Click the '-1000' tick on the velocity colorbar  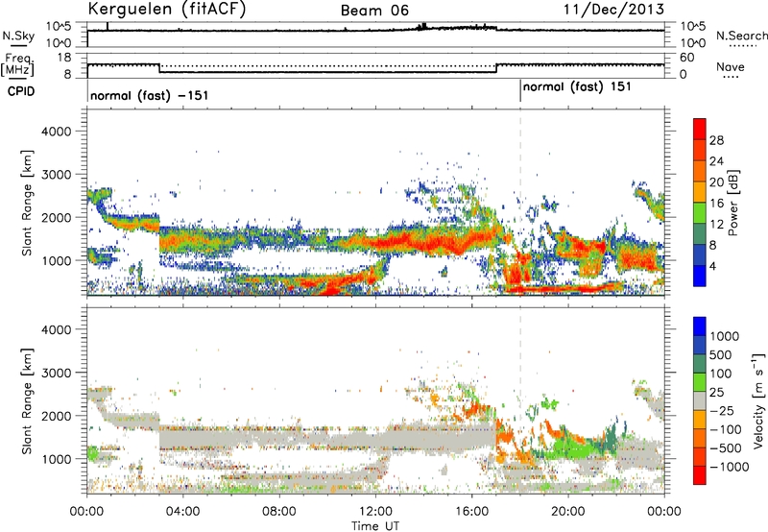point(730,467)
